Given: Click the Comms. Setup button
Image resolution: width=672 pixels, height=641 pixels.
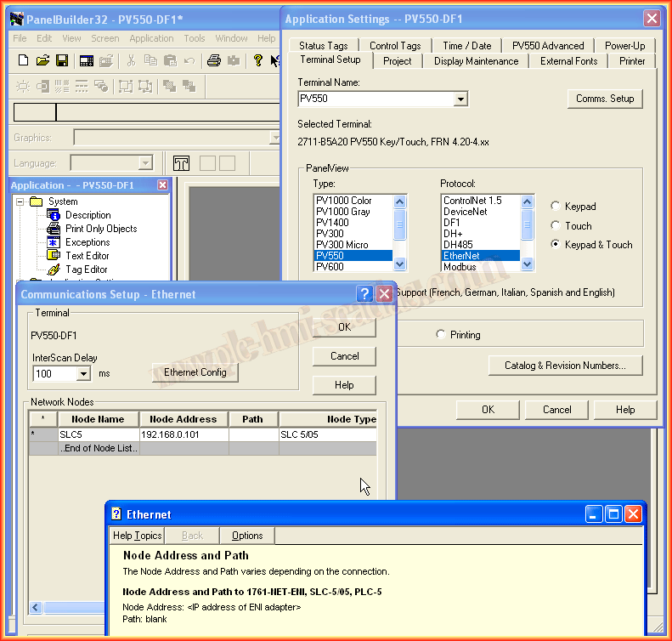Looking at the screenshot, I should [605, 99].
